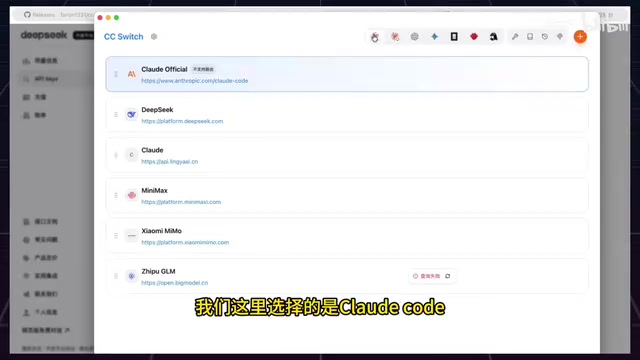Open the platform.xiaomimimo.com link

[x=185, y=242]
